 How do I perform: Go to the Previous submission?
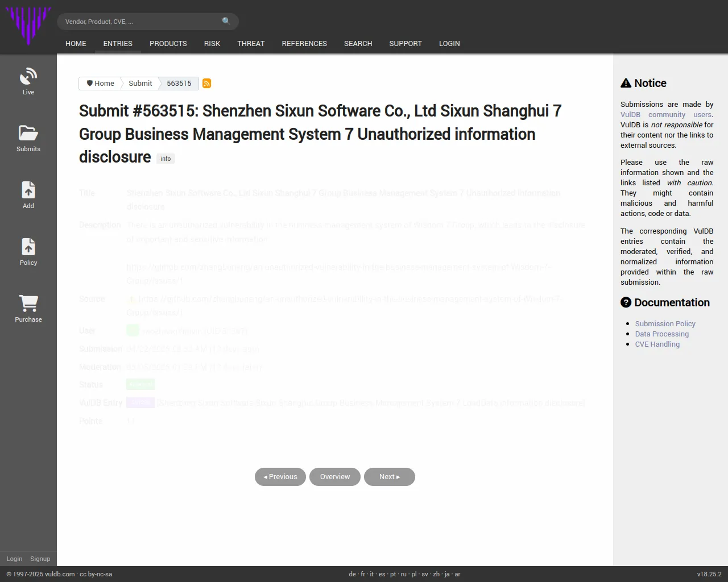click(x=280, y=477)
